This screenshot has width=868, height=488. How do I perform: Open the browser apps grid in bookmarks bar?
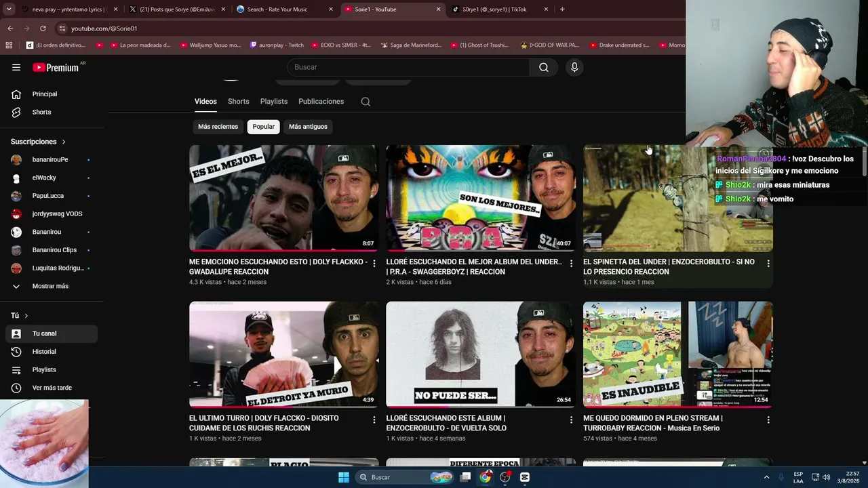(9, 45)
